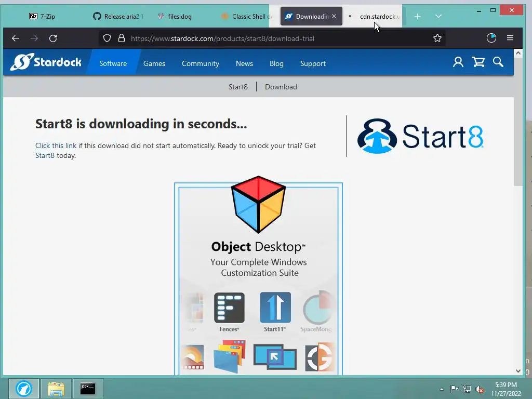Image resolution: width=532 pixels, height=399 pixels.
Task: Open the Software menu
Action: 113,63
